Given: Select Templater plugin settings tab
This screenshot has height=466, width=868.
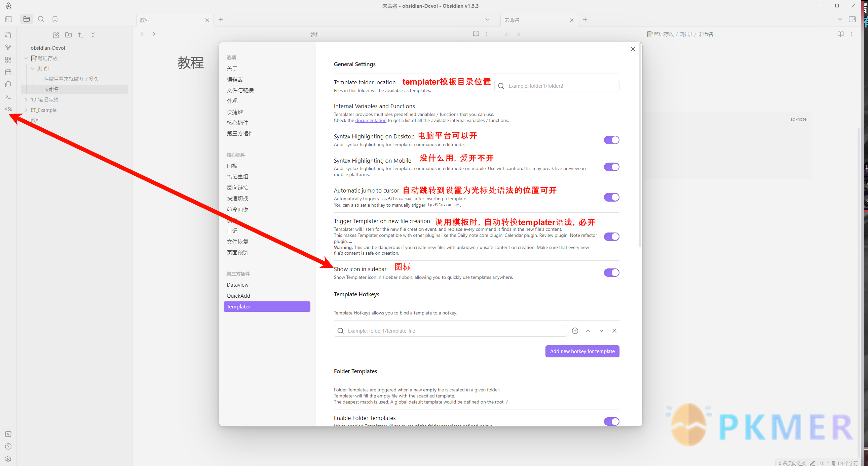Looking at the screenshot, I should coord(267,306).
